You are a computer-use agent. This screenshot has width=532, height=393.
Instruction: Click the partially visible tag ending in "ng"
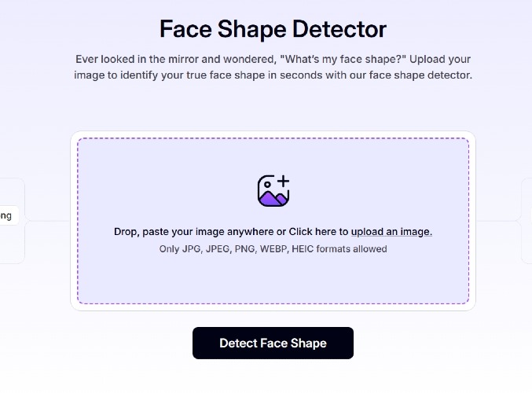point(8,215)
